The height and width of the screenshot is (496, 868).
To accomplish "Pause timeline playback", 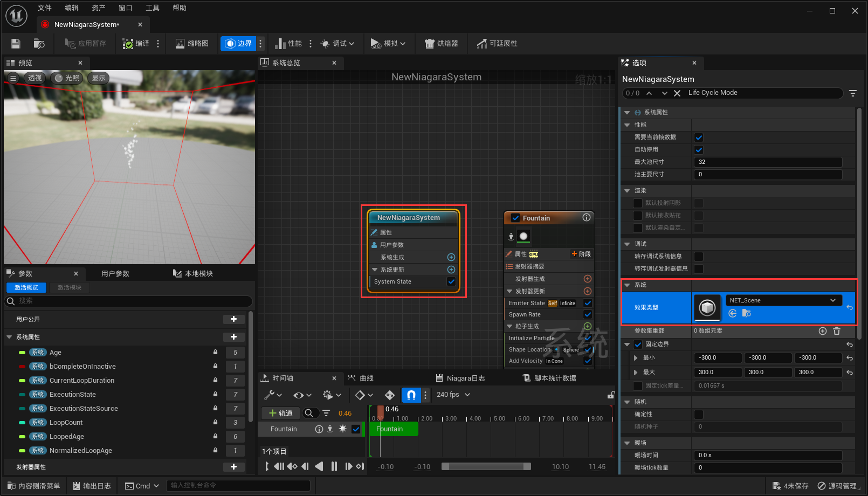I will (334, 467).
